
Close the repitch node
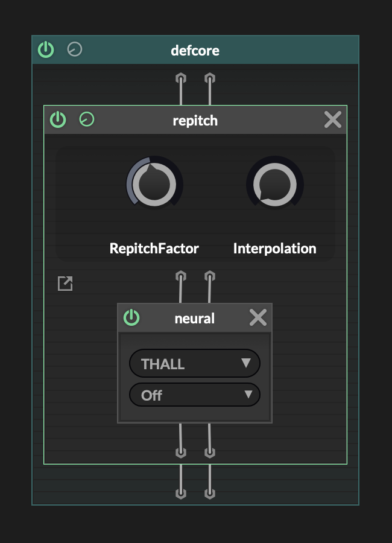tap(333, 120)
